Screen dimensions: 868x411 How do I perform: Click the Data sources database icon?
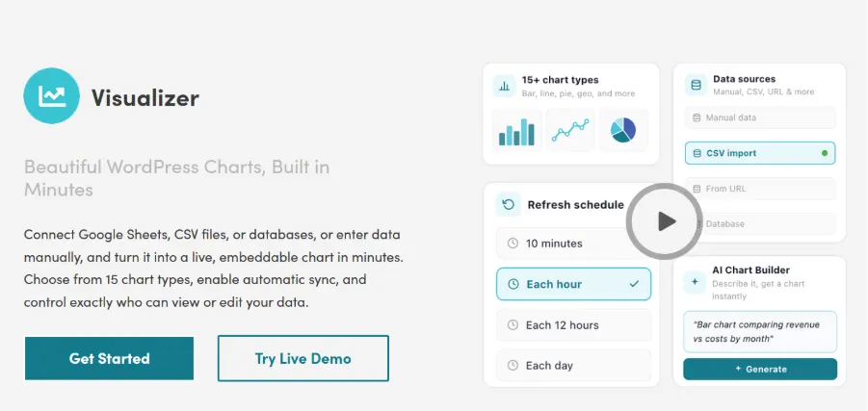696,85
